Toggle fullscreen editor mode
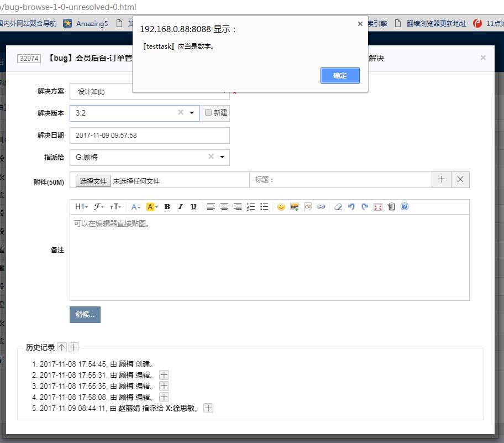Viewport: 504px width, 443px height. tap(378, 207)
